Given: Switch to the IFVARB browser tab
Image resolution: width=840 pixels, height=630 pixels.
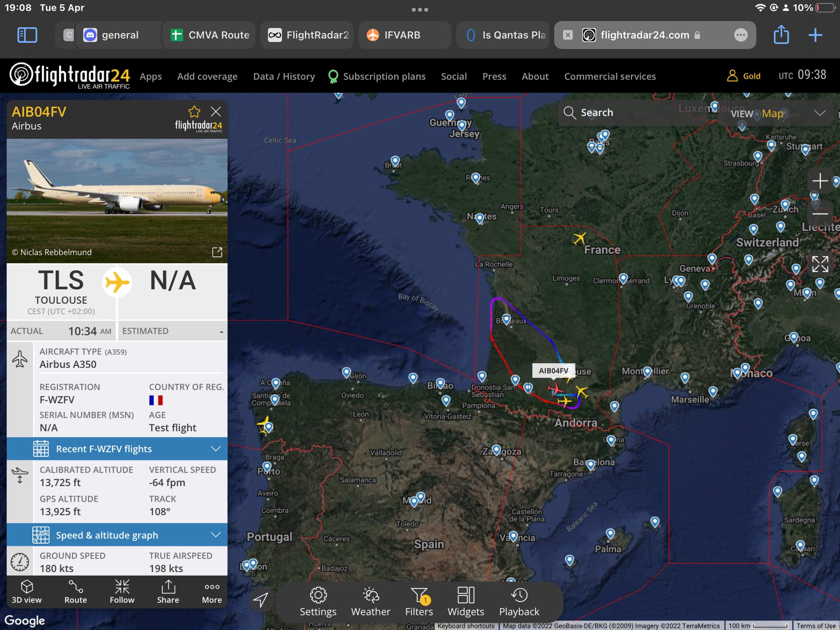Looking at the screenshot, I should pos(402,35).
